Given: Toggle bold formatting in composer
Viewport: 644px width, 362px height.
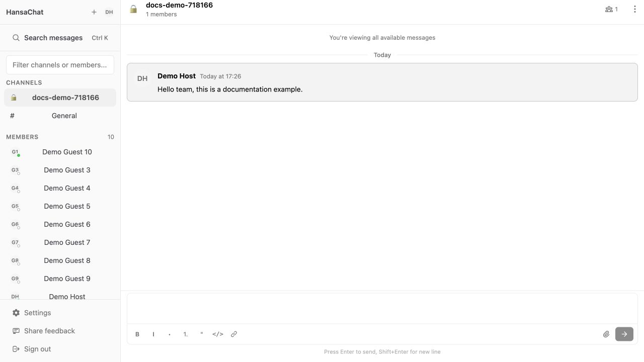Looking at the screenshot, I should point(137,334).
